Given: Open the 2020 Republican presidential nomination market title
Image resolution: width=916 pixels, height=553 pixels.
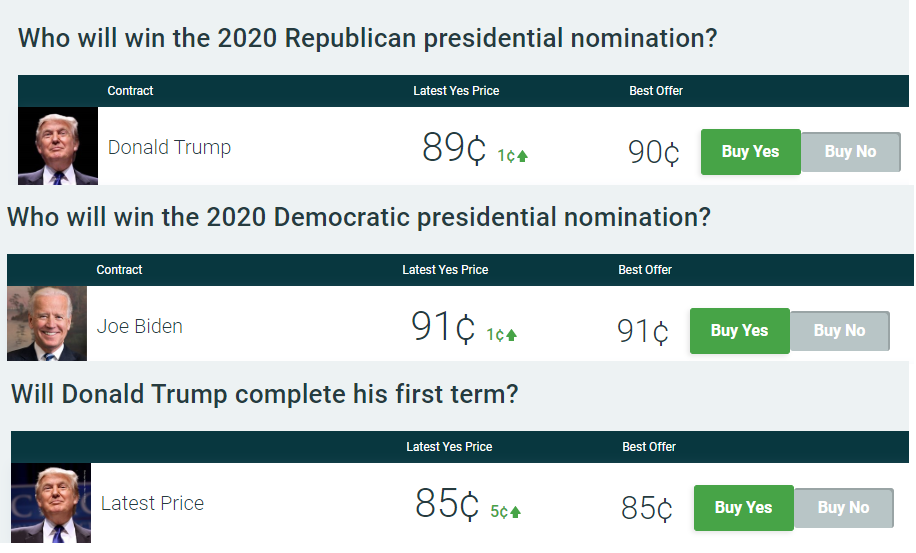Looking at the screenshot, I should click(368, 39).
